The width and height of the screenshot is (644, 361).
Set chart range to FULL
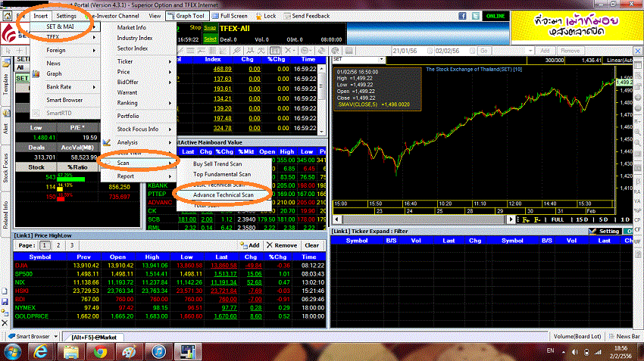(558, 220)
